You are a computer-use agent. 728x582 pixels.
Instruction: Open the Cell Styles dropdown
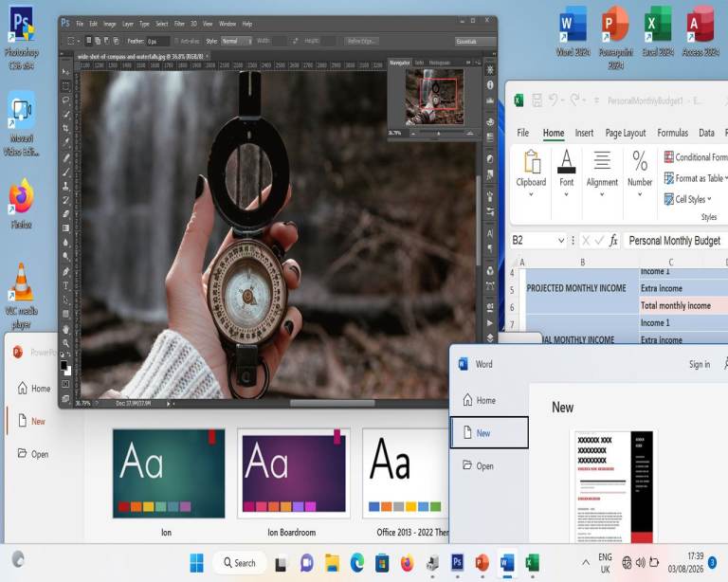[687, 200]
